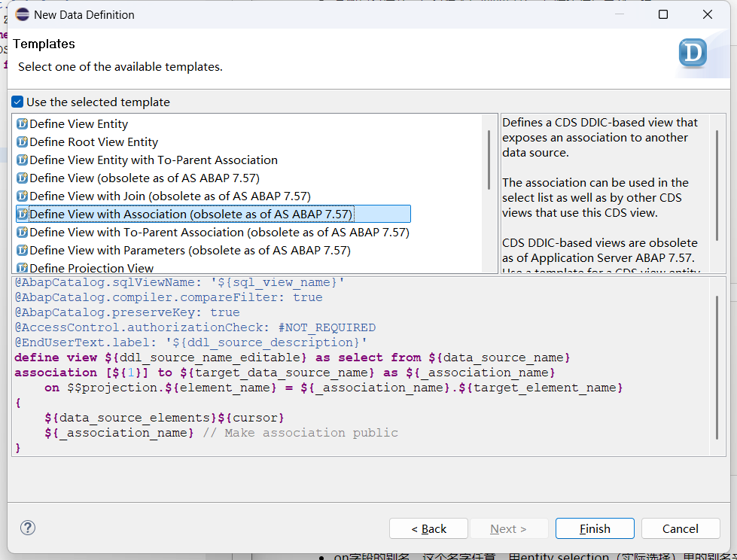
Task: Maximize the New Data Definition window
Action: 663,14
